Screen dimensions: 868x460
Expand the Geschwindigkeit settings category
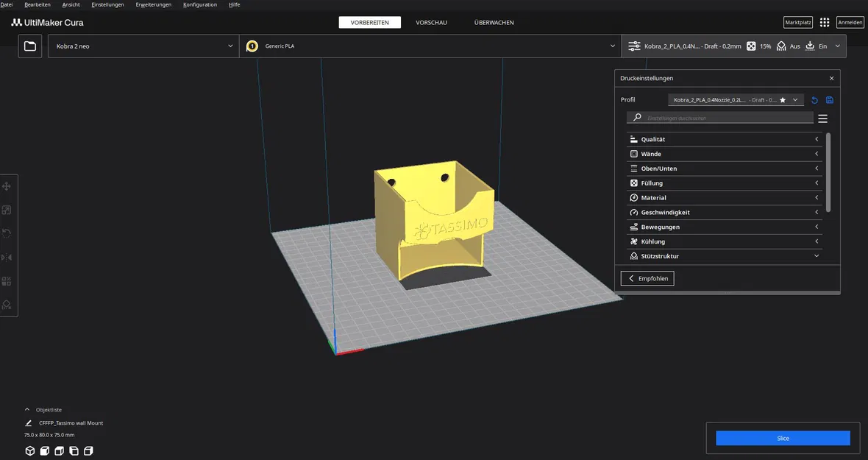tap(724, 213)
